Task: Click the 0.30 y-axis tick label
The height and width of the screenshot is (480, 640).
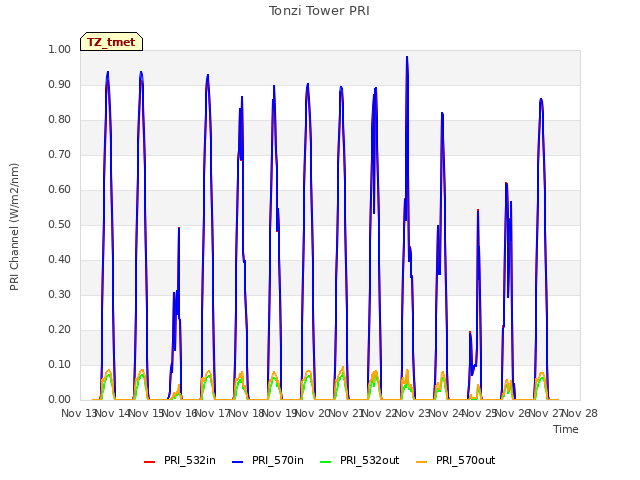Action: pyautogui.click(x=59, y=294)
